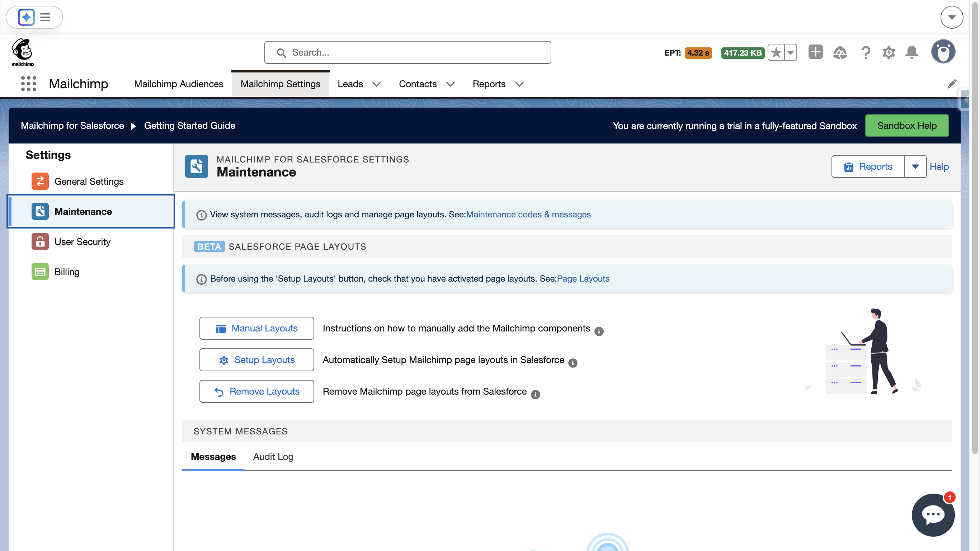Click the Mailchimp monkey logo
Image resolution: width=980 pixels, height=551 pixels.
(23, 52)
